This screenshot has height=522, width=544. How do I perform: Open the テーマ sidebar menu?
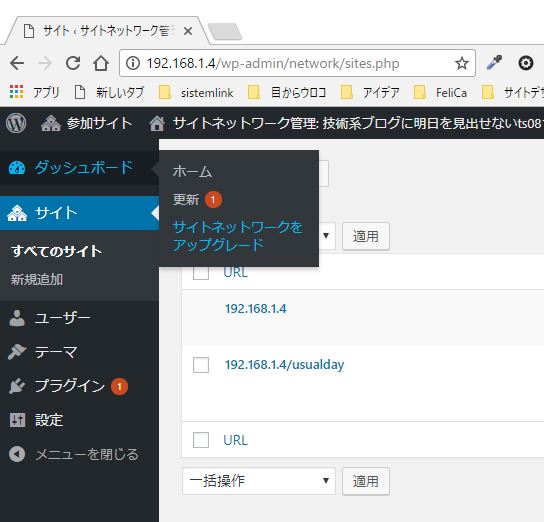click(x=79, y=352)
